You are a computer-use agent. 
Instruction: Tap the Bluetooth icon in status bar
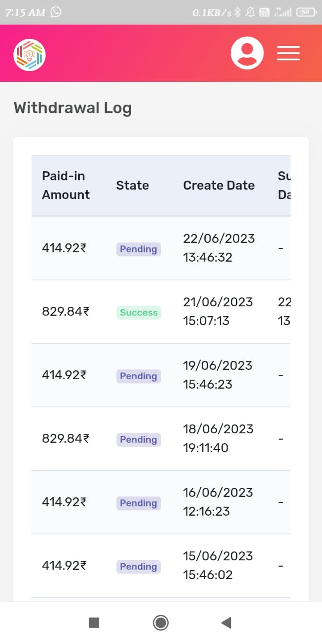pyautogui.click(x=238, y=13)
